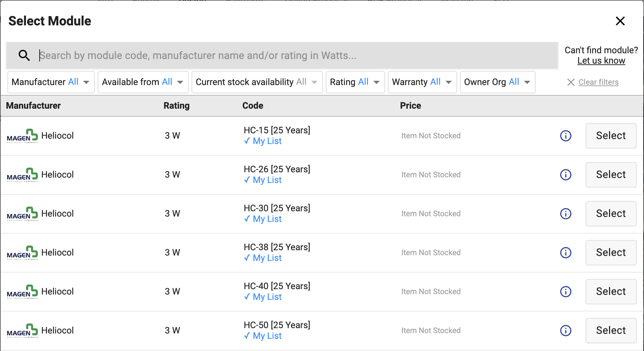Image resolution: width=644 pixels, height=351 pixels.
Task: Click My List under HC-30
Action: tap(263, 219)
